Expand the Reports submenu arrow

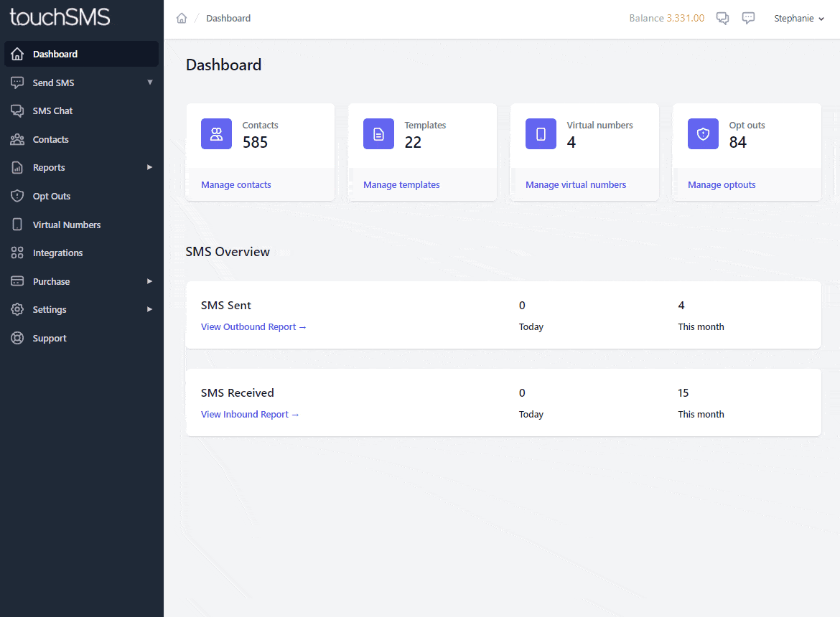[x=150, y=167]
